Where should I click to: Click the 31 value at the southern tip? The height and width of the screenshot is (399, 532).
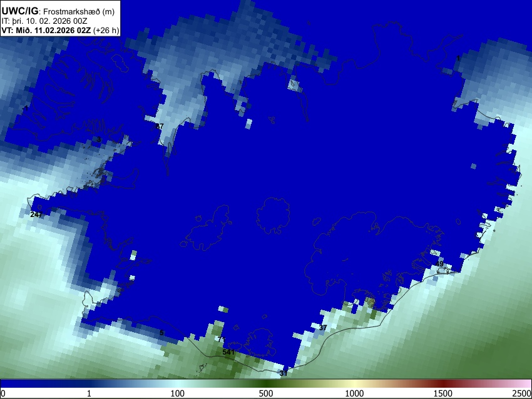[284, 373]
